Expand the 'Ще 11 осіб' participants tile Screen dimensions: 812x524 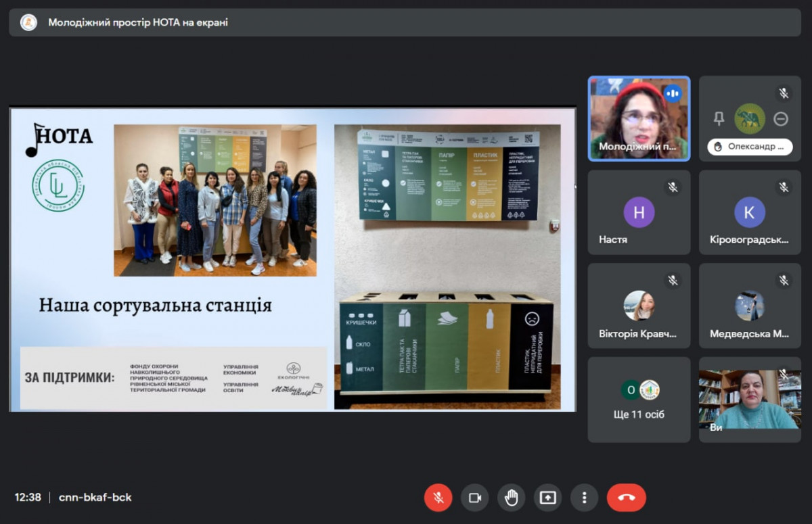coord(639,400)
